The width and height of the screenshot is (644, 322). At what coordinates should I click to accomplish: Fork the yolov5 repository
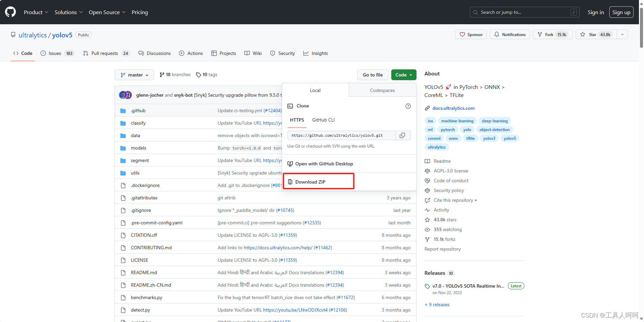pyautogui.click(x=553, y=35)
